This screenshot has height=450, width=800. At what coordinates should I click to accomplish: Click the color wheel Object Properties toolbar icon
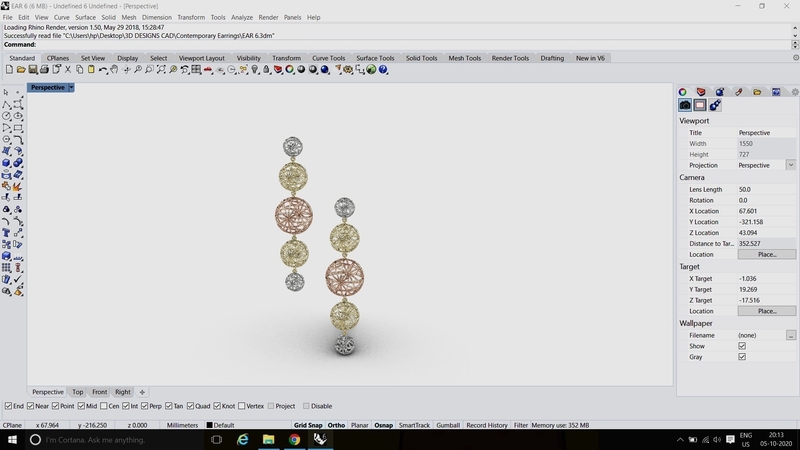[x=289, y=69]
